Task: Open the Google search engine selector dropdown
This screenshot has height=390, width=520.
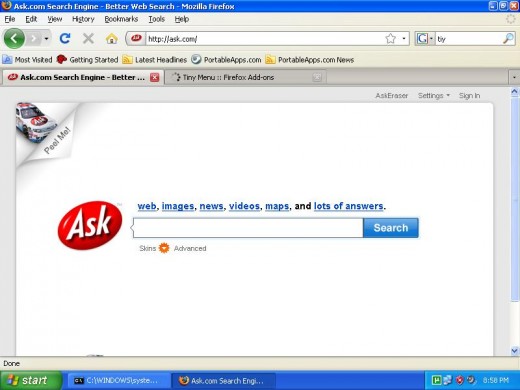Action: tap(425, 39)
